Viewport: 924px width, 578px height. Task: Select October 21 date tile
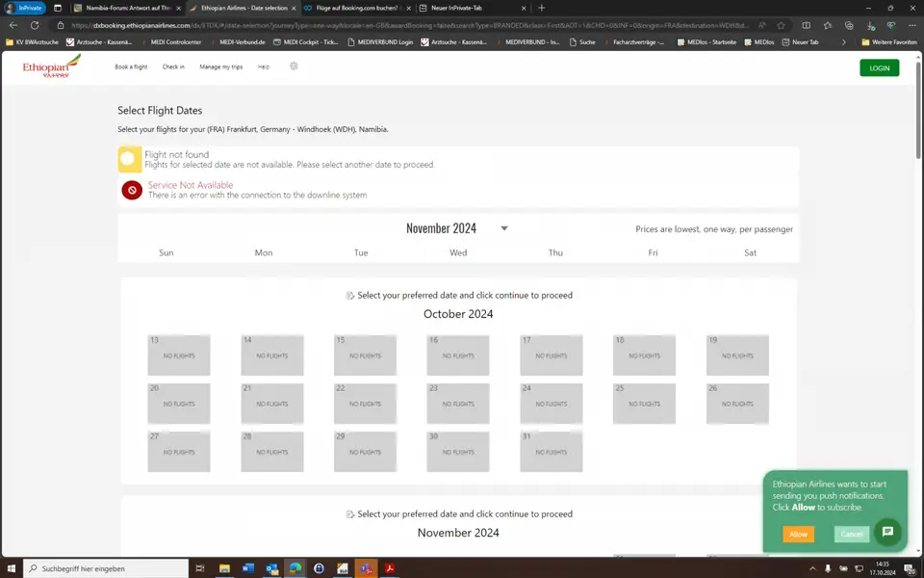[271, 404]
